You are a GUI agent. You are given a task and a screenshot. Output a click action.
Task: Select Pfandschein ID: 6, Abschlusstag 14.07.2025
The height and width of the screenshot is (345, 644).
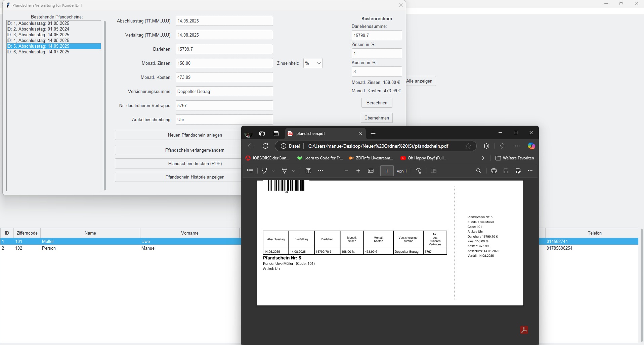[x=54, y=52]
